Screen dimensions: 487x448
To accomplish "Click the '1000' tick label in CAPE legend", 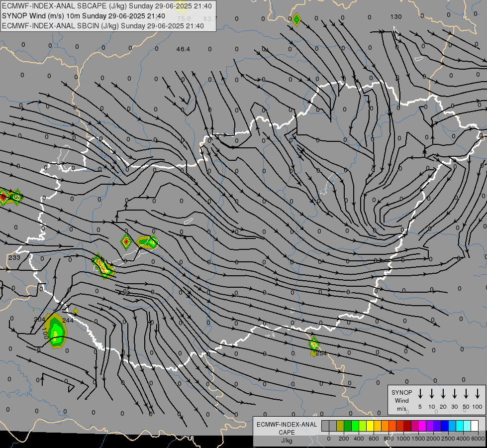I will click(x=403, y=439).
